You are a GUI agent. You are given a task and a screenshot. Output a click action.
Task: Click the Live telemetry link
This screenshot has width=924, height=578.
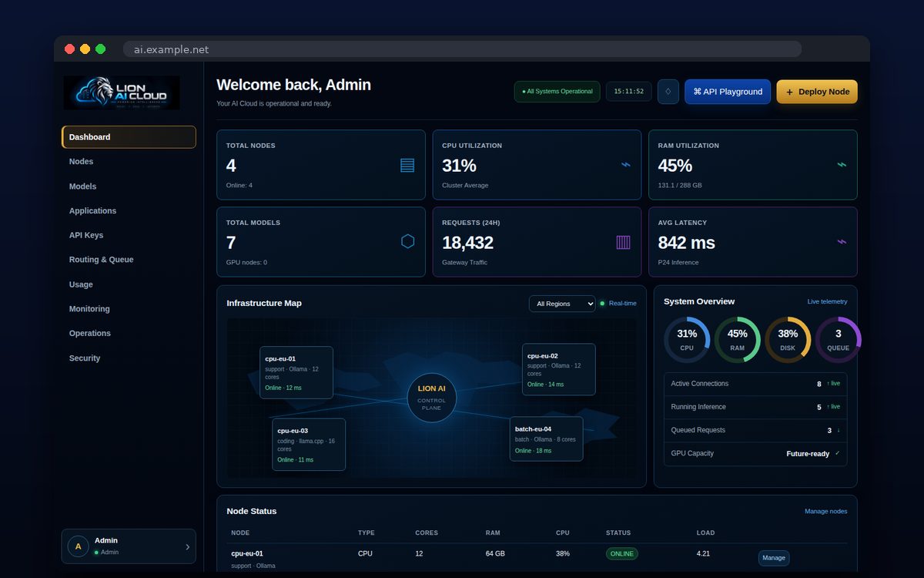pyautogui.click(x=827, y=301)
